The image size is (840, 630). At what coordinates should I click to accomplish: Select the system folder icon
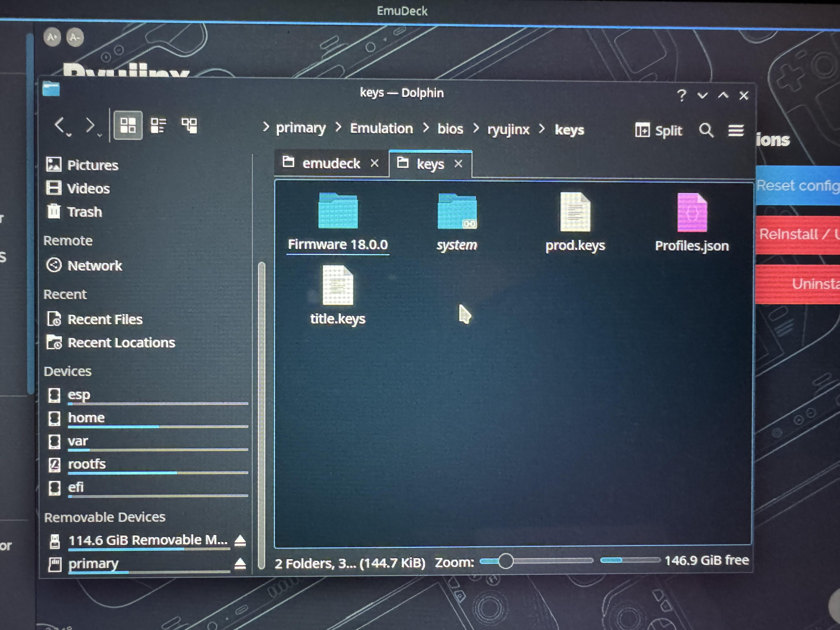(x=457, y=211)
